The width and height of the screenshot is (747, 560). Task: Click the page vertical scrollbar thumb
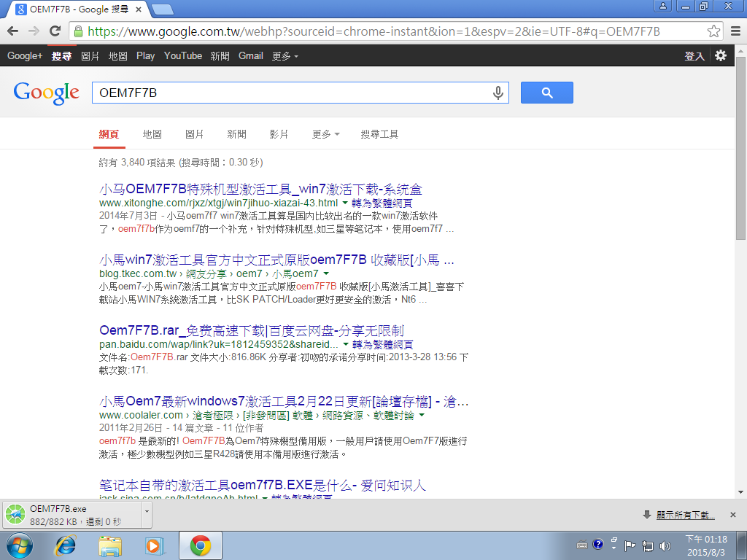(x=741, y=149)
